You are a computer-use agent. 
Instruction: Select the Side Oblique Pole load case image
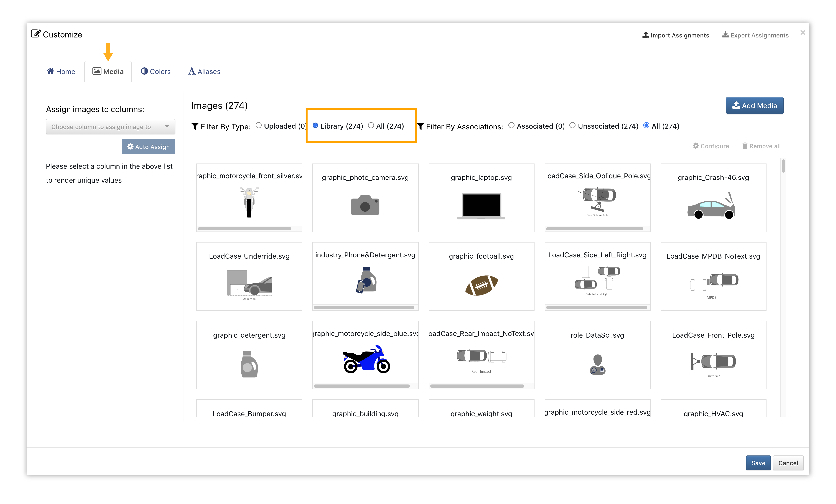597,201
